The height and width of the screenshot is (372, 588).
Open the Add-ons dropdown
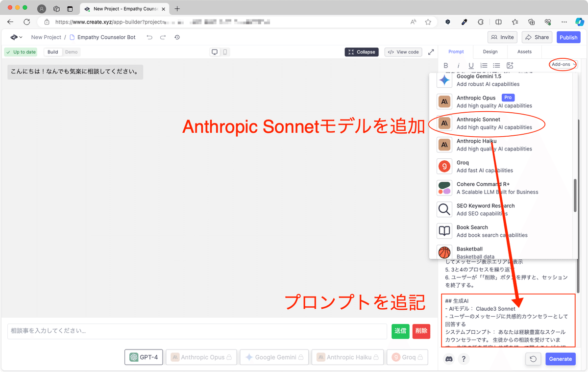tap(562, 64)
